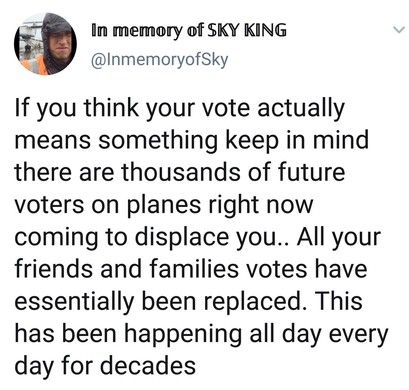Click the tweet line 'friends and families votes have'

coord(191,269)
